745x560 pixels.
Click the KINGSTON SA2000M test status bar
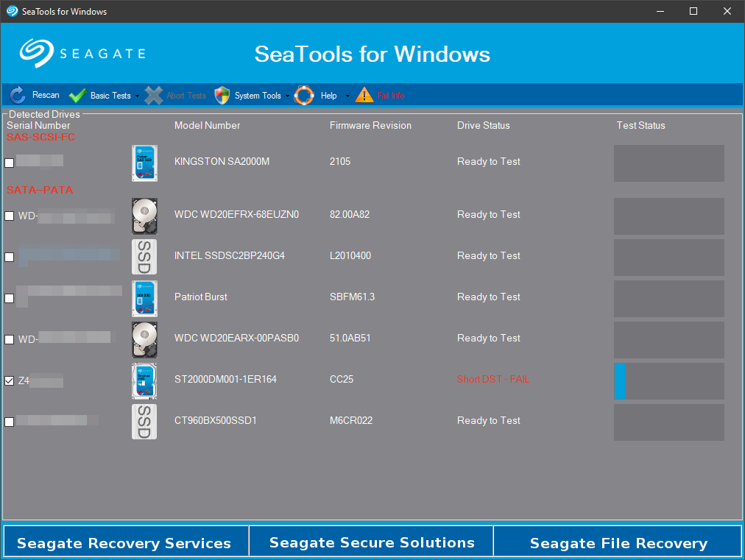pyautogui.click(x=669, y=163)
